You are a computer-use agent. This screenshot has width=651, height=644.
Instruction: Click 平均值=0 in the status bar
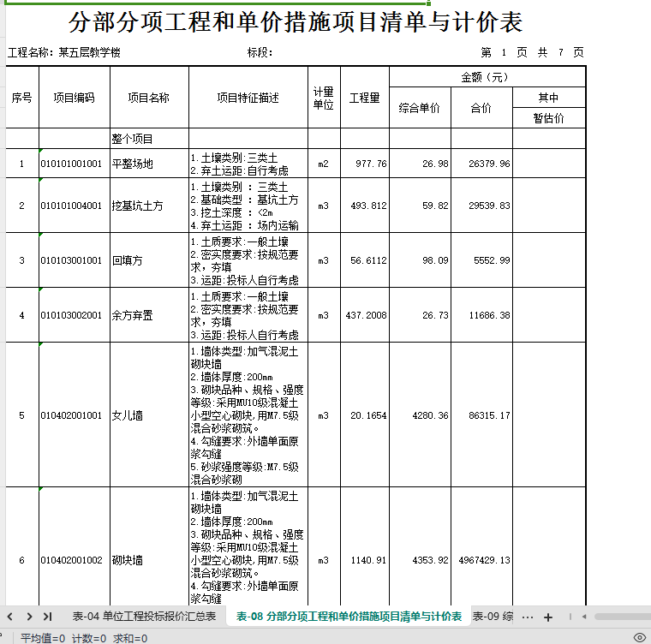click(43, 638)
